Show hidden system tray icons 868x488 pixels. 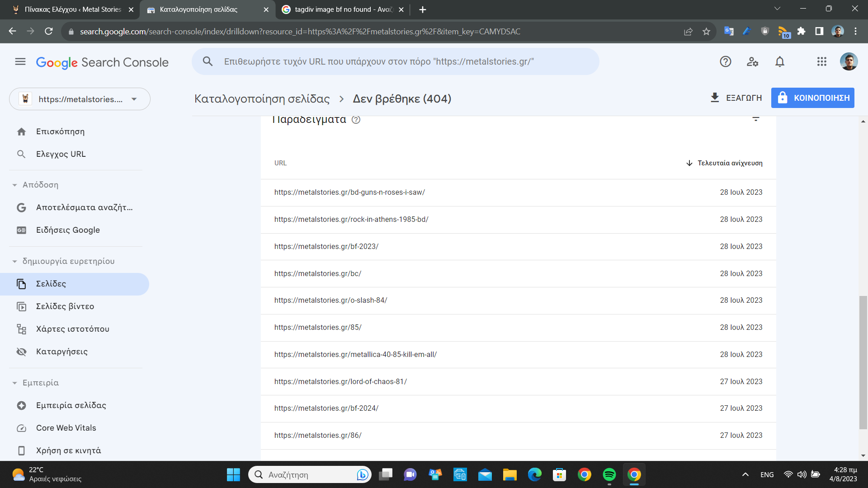pos(745,474)
